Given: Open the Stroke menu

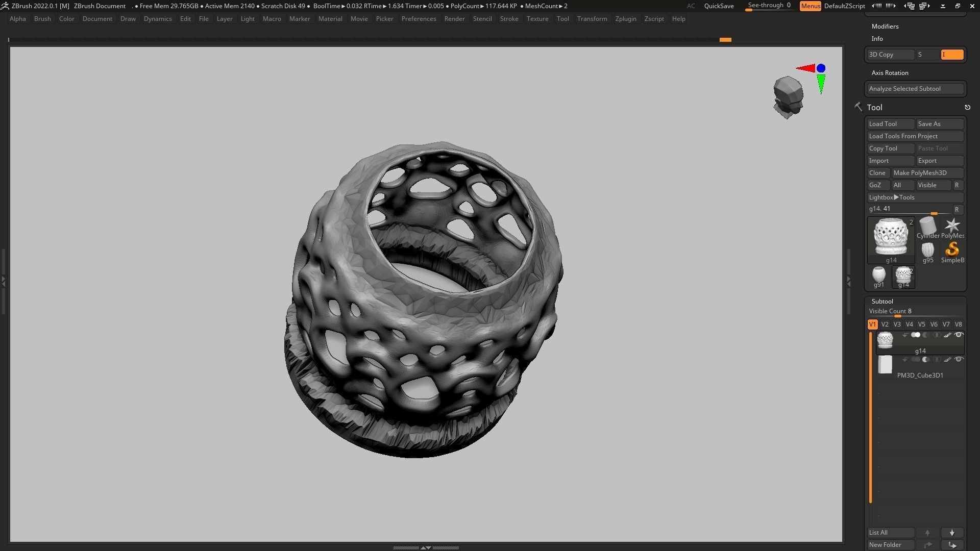Looking at the screenshot, I should coord(509,19).
